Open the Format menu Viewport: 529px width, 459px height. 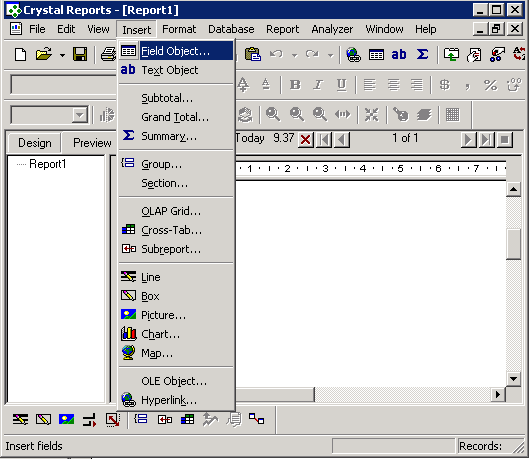click(x=179, y=29)
